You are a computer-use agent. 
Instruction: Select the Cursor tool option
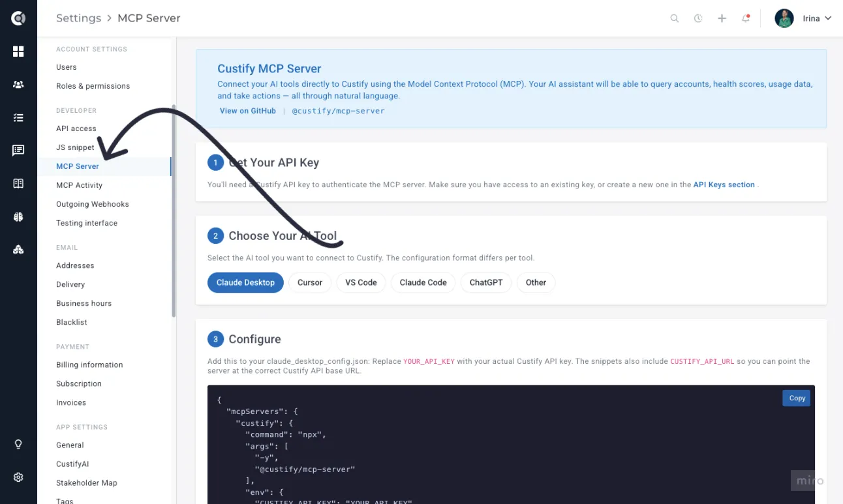click(310, 282)
